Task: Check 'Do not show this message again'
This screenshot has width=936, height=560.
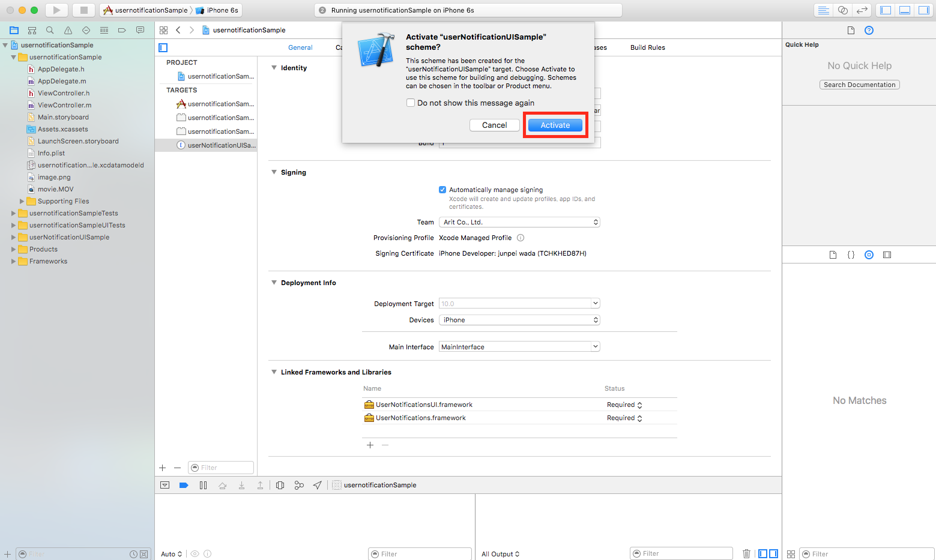Action: [x=411, y=103]
